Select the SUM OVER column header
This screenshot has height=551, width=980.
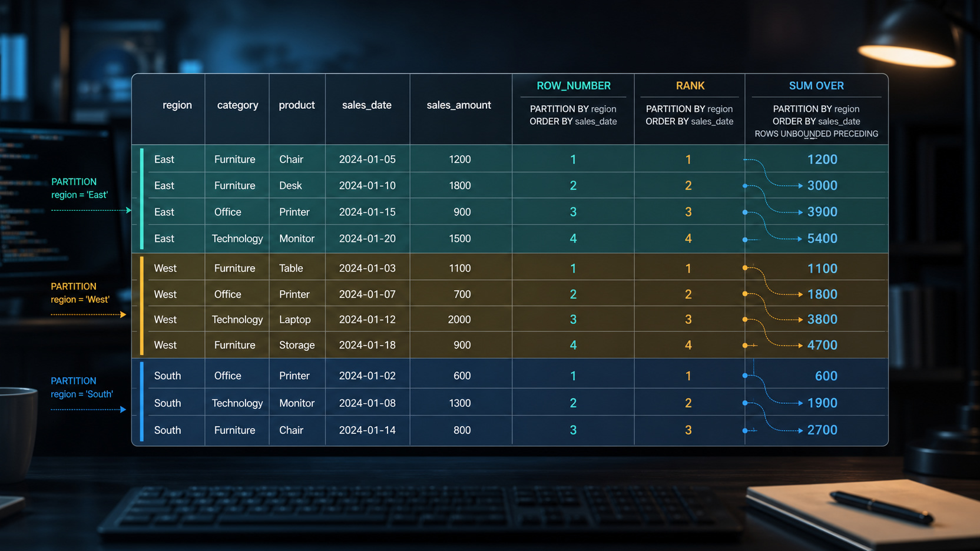pos(816,86)
